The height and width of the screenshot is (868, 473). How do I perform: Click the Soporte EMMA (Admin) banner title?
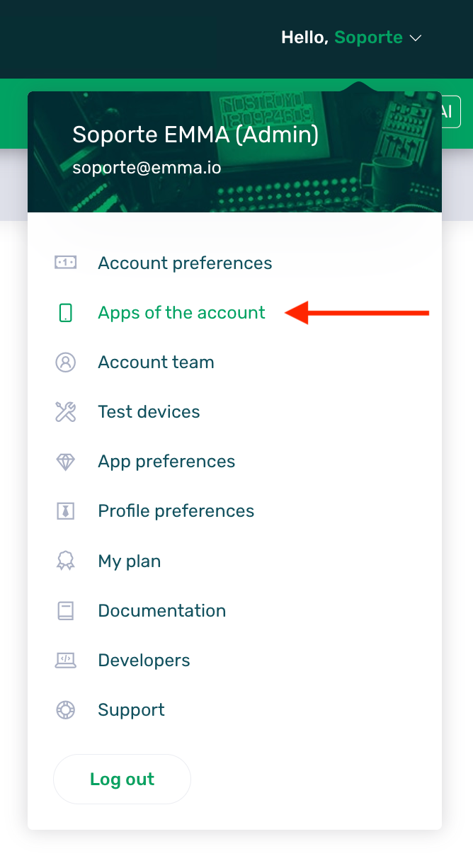click(x=195, y=134)
